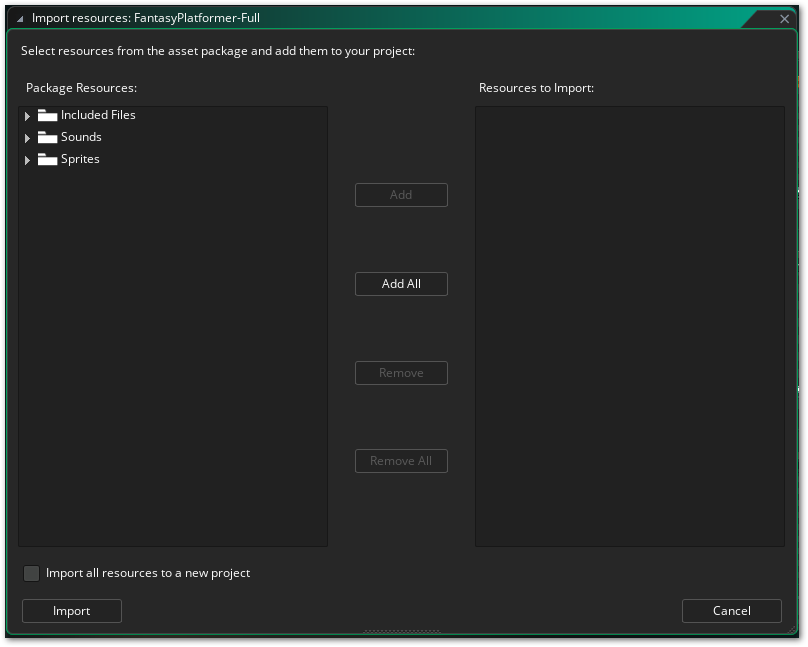Click the Included Files folder icon
808x647 pixels.
pos(47,115)
